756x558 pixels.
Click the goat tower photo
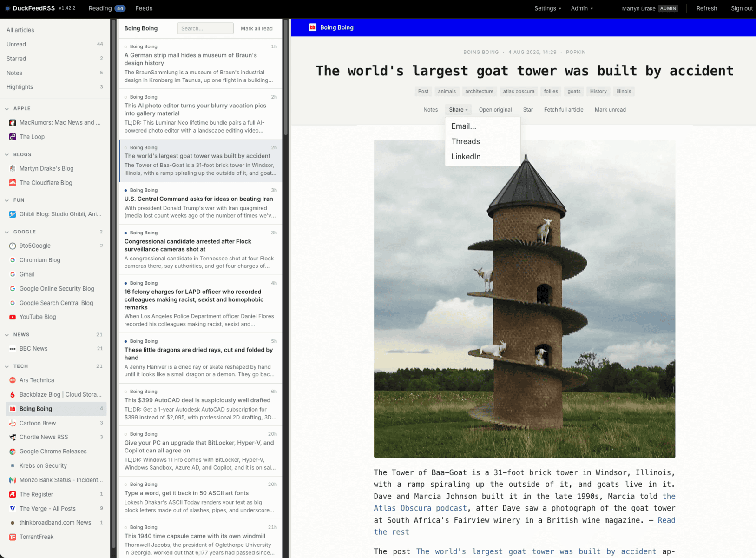525,299
